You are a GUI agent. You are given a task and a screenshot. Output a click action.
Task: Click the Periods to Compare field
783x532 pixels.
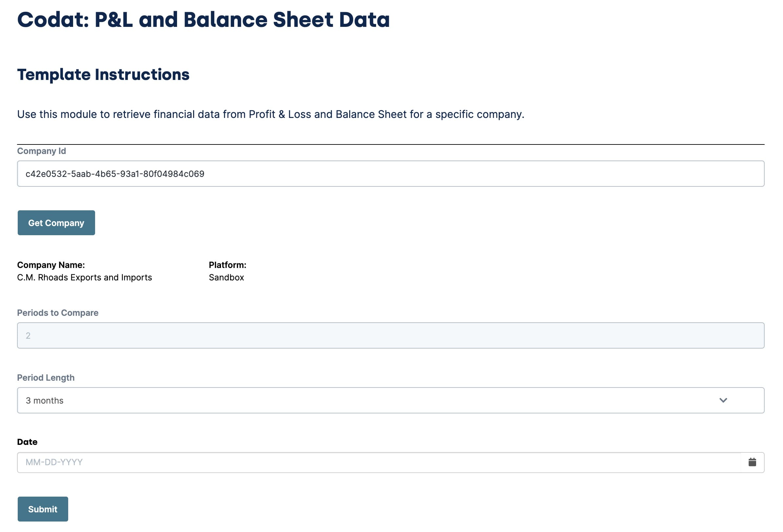click(x=391, y=335)
